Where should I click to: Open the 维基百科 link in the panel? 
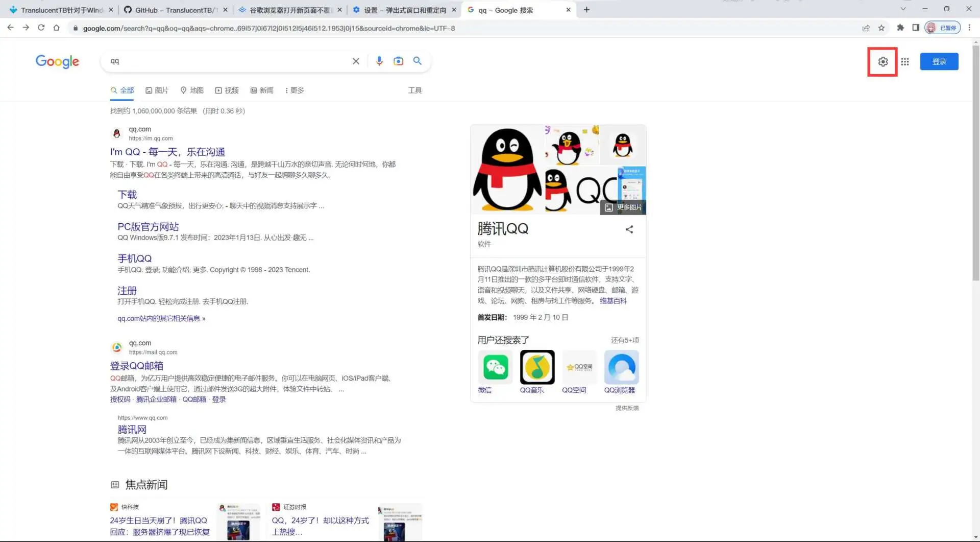tap(614, 300)
